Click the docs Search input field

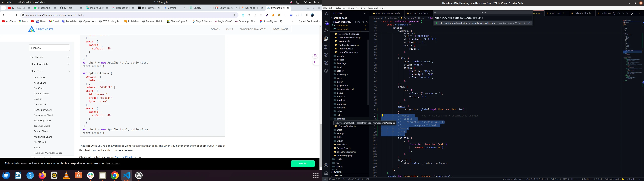[49, 48]
